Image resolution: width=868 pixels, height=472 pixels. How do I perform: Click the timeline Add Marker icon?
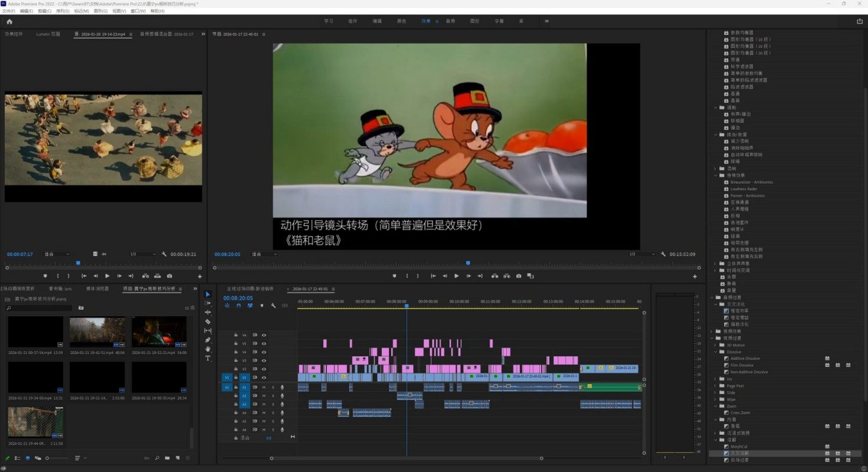pyautogui.click(x=262, y=306)
